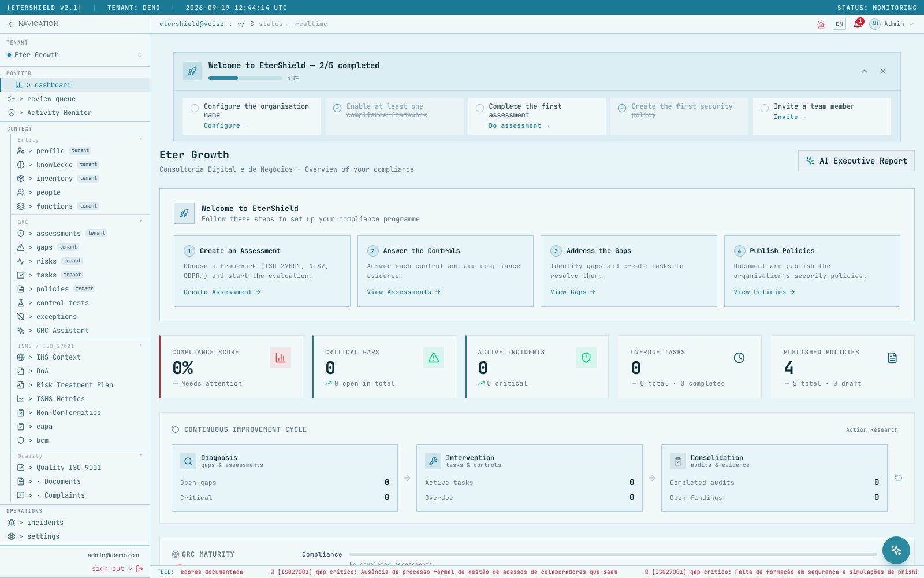Tick the Configure the organisation name circle
Screen dimensions: 924x578
tap(195, 108)
